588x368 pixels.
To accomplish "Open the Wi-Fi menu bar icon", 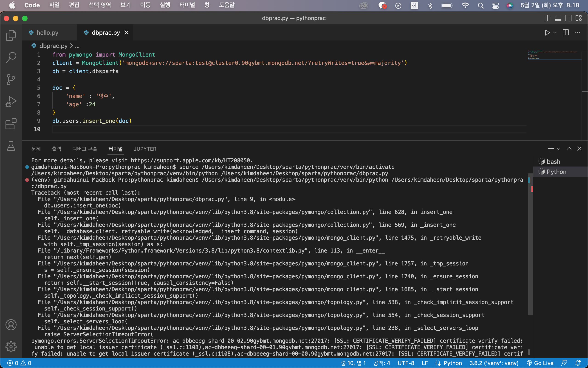I will click(x=465, y=5).
